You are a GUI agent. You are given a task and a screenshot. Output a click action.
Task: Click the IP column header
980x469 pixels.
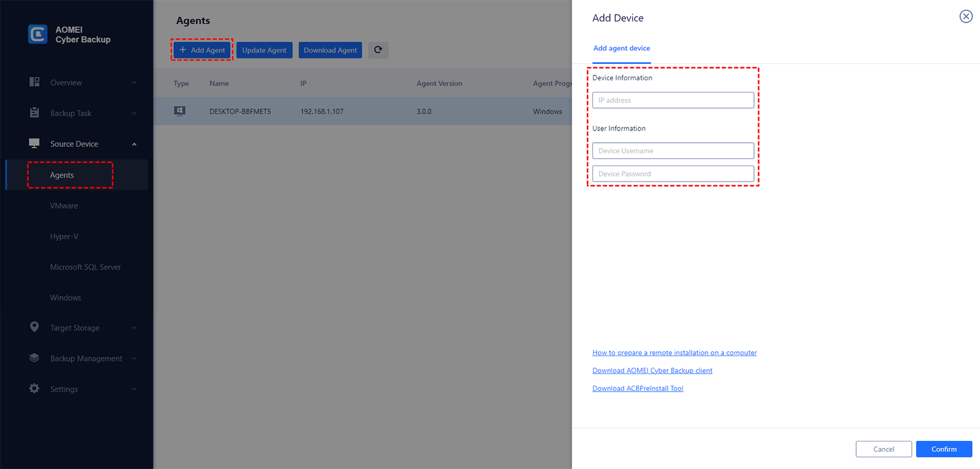click(303, 83)
